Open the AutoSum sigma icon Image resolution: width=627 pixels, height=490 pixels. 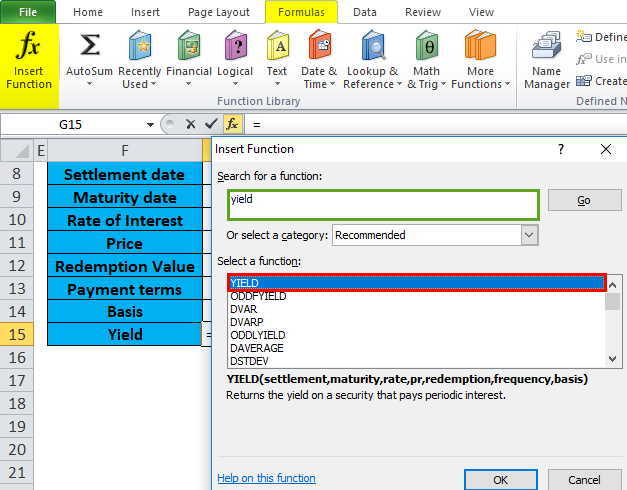coord(90,45)
